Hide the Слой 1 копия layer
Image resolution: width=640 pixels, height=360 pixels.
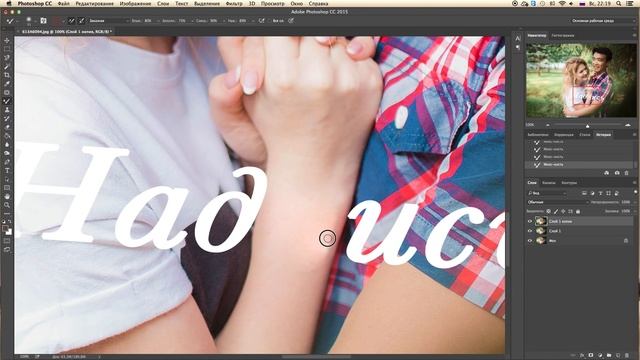(x=530, y=221)
